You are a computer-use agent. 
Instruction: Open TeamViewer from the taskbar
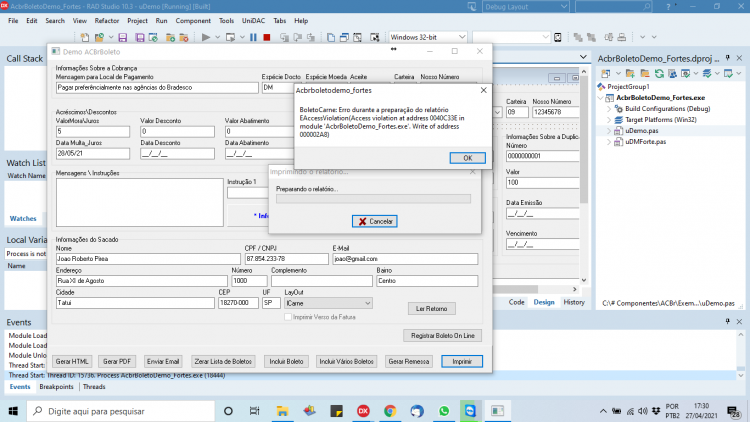(x=470, y=411)
